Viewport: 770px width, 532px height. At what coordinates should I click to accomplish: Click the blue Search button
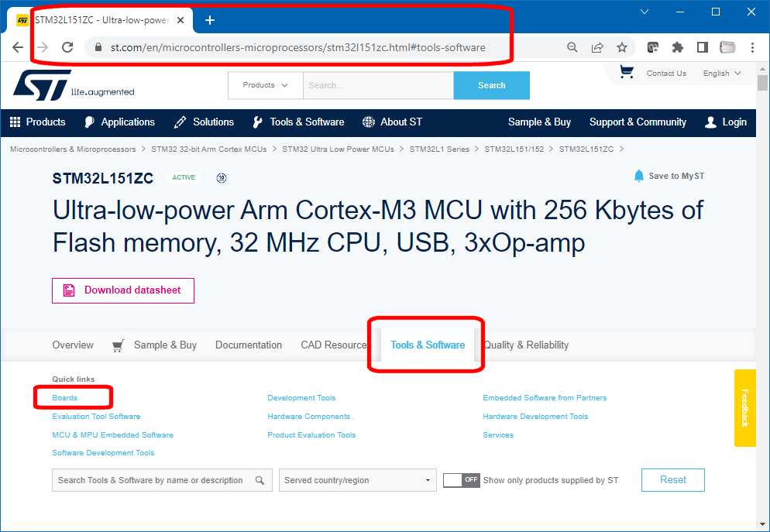pyautogui.click(x=492, y=85)
